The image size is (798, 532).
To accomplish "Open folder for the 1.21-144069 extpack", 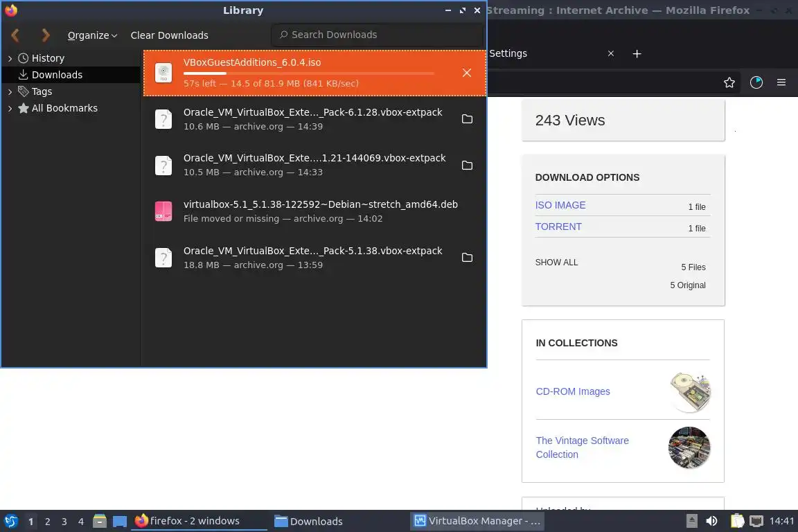I will (467, 165).
